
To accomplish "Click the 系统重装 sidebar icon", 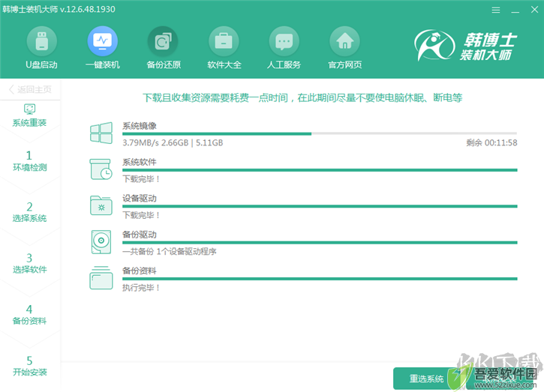I will point(29,109).
